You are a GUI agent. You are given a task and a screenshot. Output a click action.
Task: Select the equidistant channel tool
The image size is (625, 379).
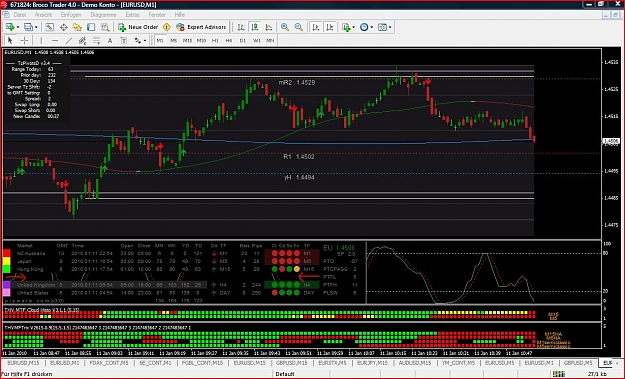click(x=83, y=40)
